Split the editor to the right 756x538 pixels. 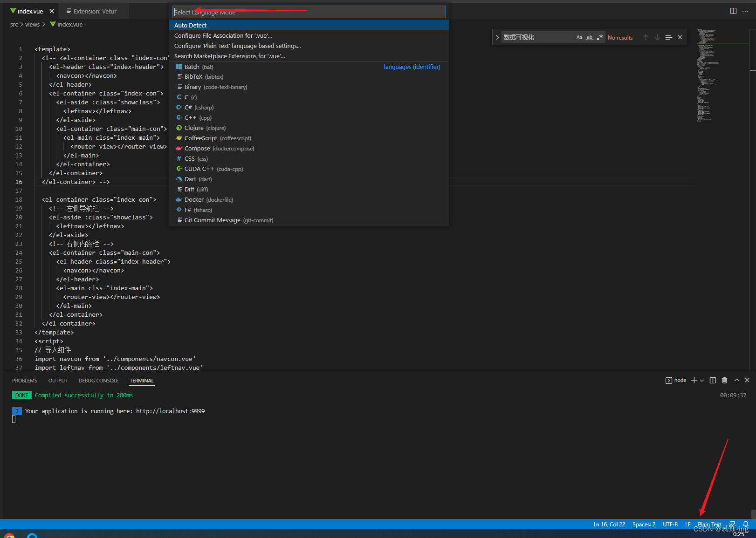pos(733,11)
